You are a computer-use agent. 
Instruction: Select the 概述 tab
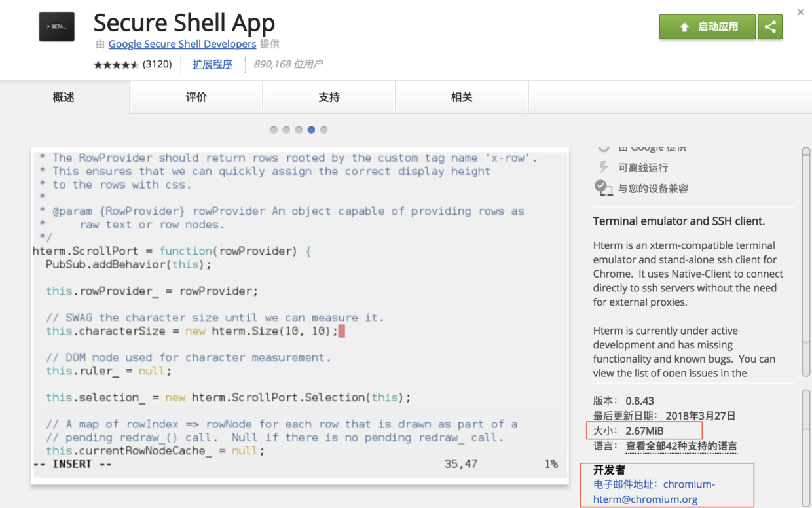(64, 97)
